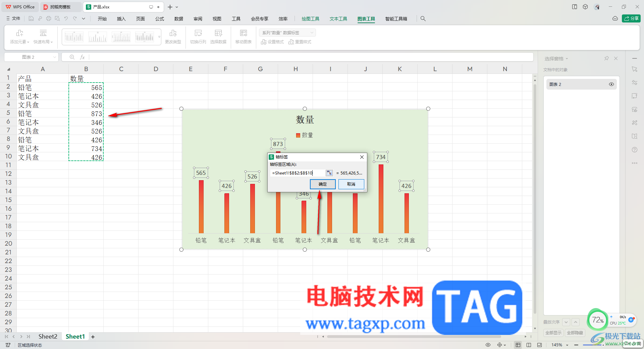Expand the name box dropdown for 图表 2
Viewport: 644px width, 349px height.
(54, 57)
